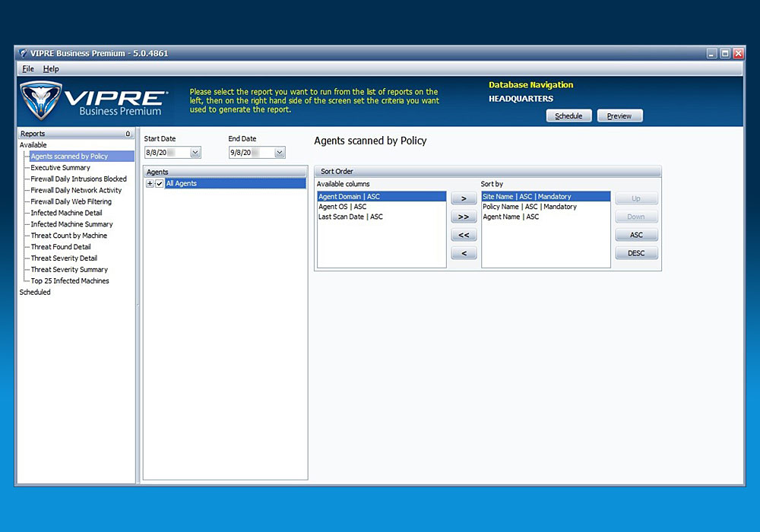
Task: Set sort direction with DESC button
Action: pyautogui.click(x=636, y=253)
